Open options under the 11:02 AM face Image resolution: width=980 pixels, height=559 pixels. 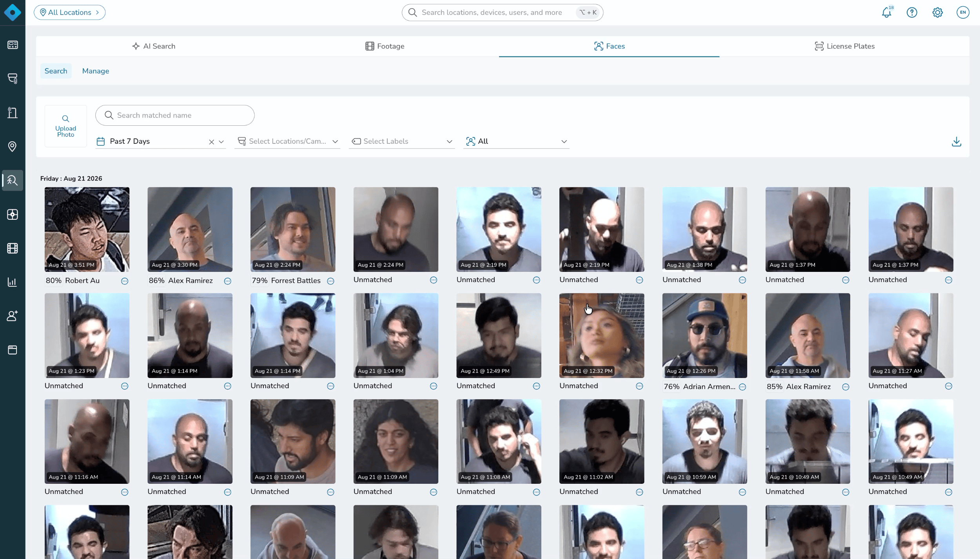click(639, 492)
